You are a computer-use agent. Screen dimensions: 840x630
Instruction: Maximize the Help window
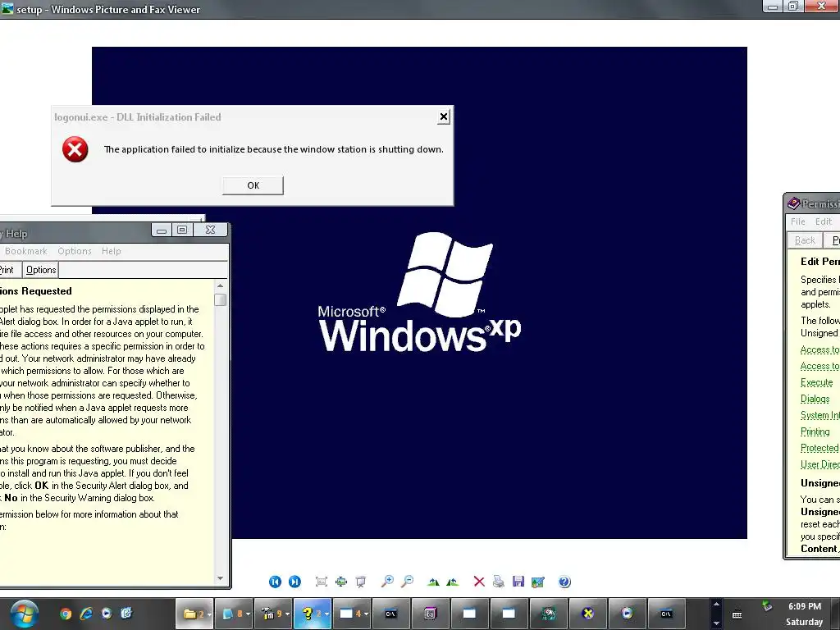coord(182,231)
